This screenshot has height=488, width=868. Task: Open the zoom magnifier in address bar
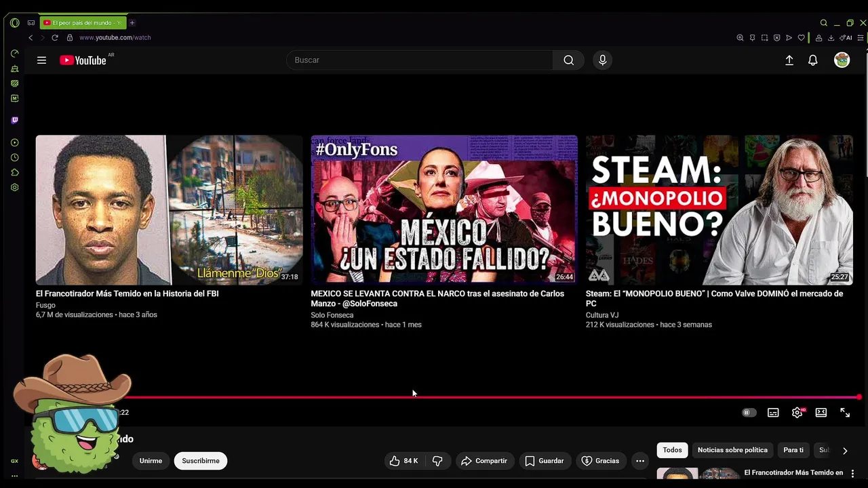point(740,37)
